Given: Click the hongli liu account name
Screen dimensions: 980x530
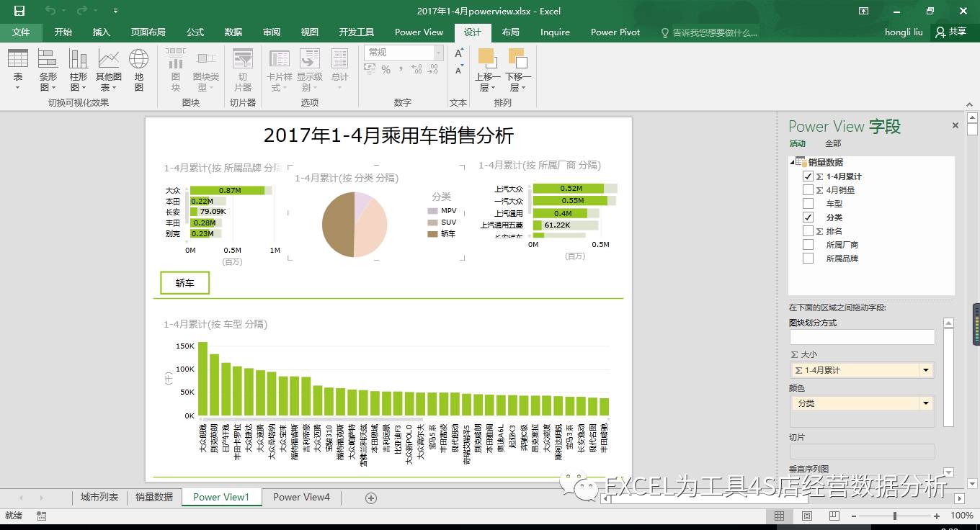Looking at the screenshot, I should pos(904,32).
